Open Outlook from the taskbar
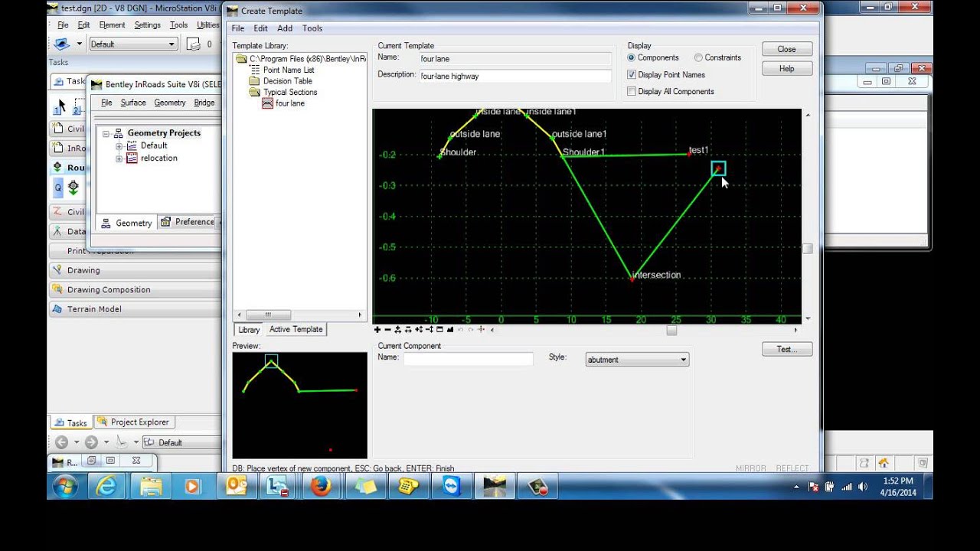This screenshot has width=980, height=551. [237, 486]
